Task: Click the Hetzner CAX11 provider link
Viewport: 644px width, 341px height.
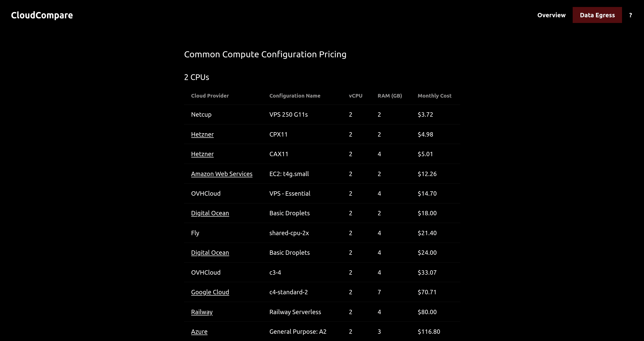Action: [202, 154]
